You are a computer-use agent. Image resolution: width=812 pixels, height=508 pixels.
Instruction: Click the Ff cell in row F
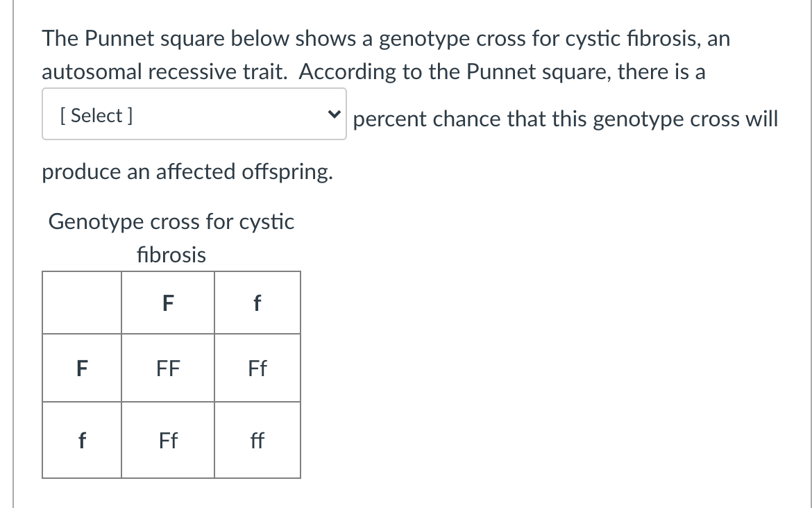(257, 368)
